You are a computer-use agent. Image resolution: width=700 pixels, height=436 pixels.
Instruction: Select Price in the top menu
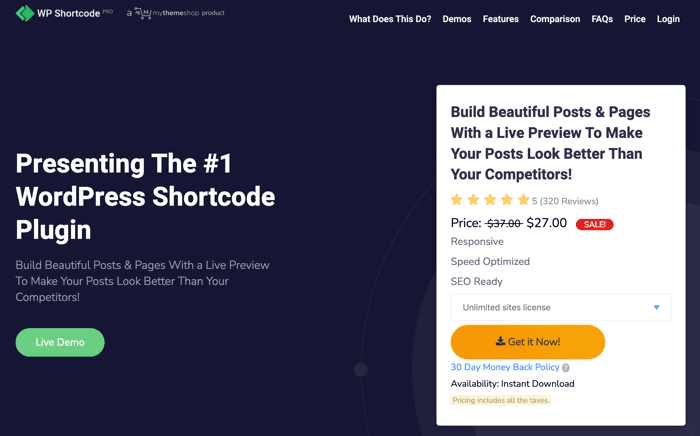(635, 19)
